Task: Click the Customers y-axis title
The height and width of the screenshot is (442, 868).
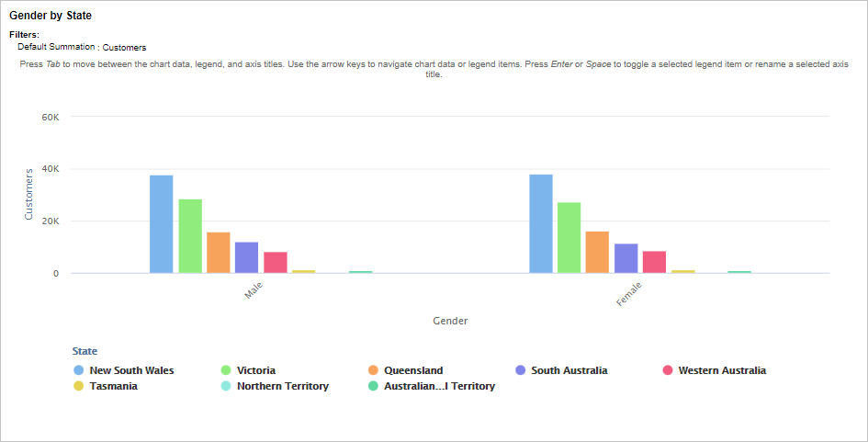Action: pos(28,194)
